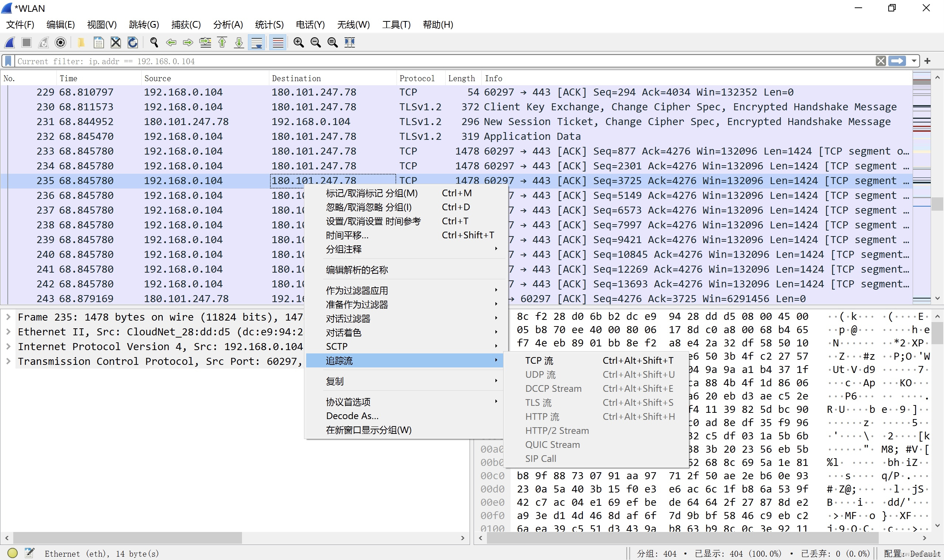Click the stop capture square icon
Screen dimensions: 944x560
click(x=27, y=42)
